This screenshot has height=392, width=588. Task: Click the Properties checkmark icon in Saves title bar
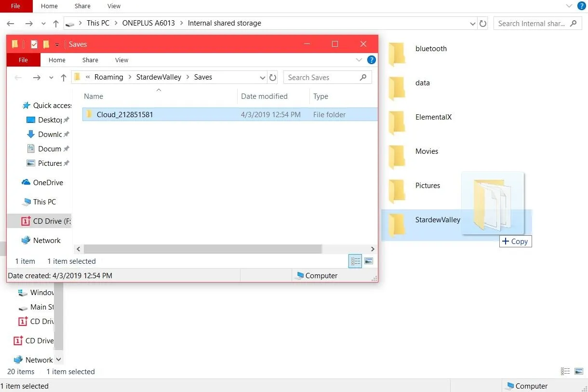(34, 44)
